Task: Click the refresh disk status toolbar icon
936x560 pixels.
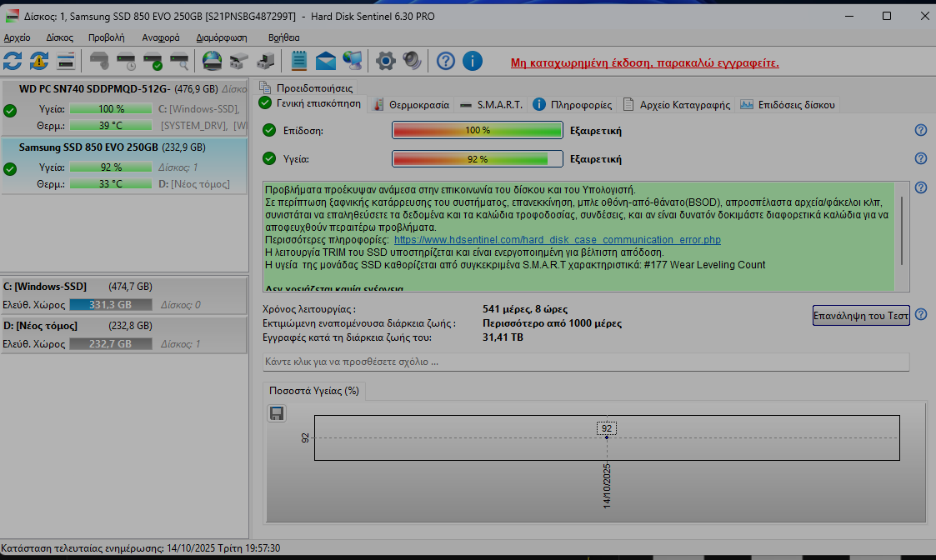Action: 13,61
